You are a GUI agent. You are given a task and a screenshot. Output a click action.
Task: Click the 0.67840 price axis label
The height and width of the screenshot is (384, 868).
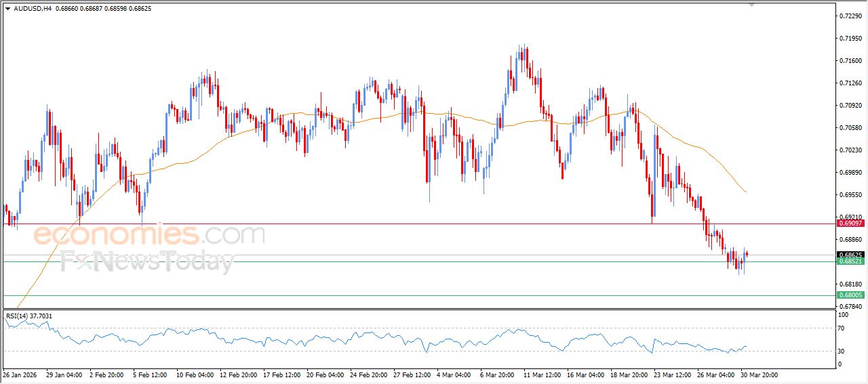[x=850, y=306]
